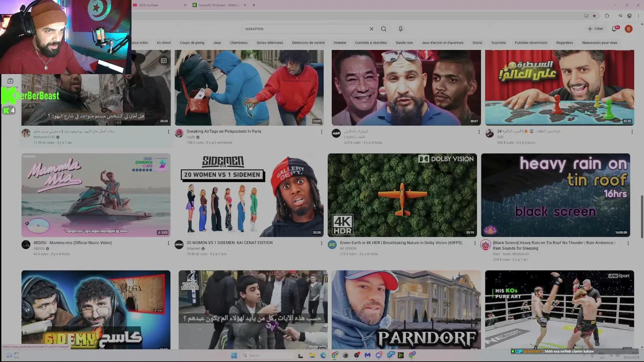Screen dimensions: 644x362
Task: Bookmark this page with the star icon
Action: 594,16
